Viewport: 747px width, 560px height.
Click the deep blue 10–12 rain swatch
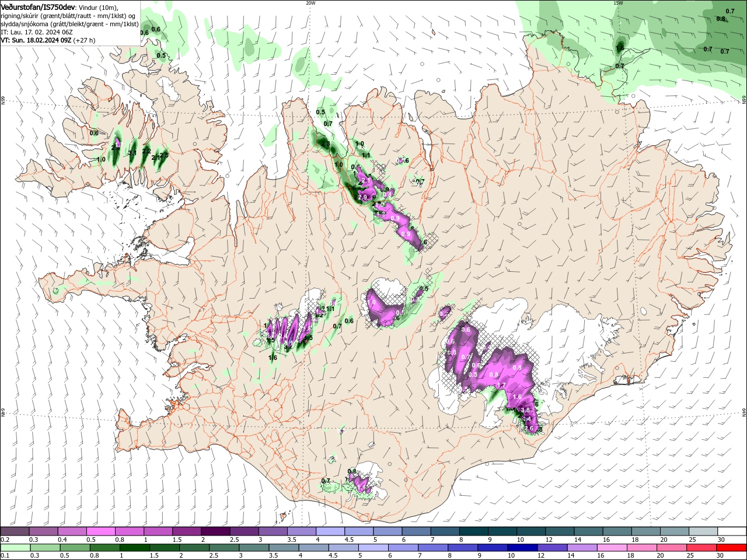pyautogui.click(x=522, y=548)
